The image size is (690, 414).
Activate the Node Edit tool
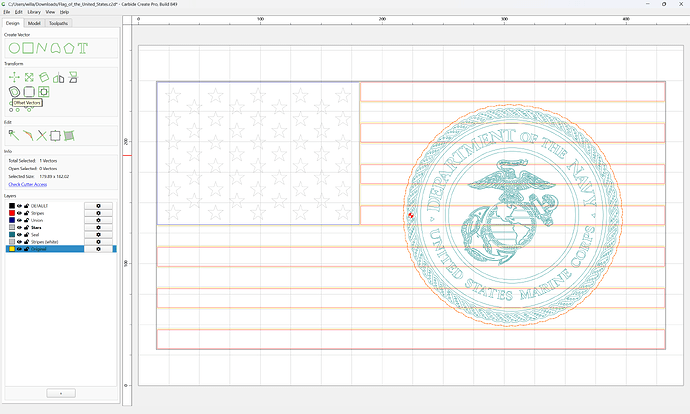click(14, 136)
